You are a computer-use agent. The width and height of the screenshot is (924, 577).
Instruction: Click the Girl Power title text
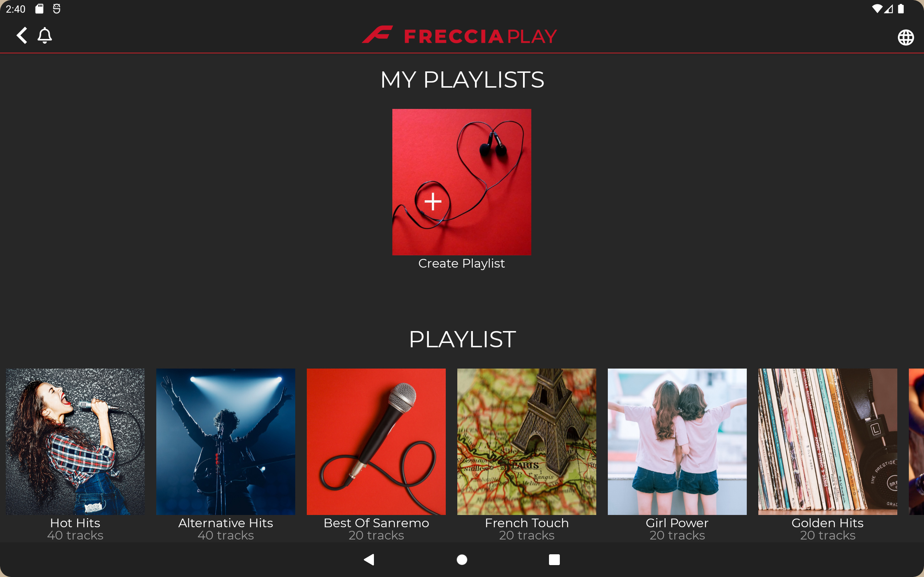click(677, 523)
